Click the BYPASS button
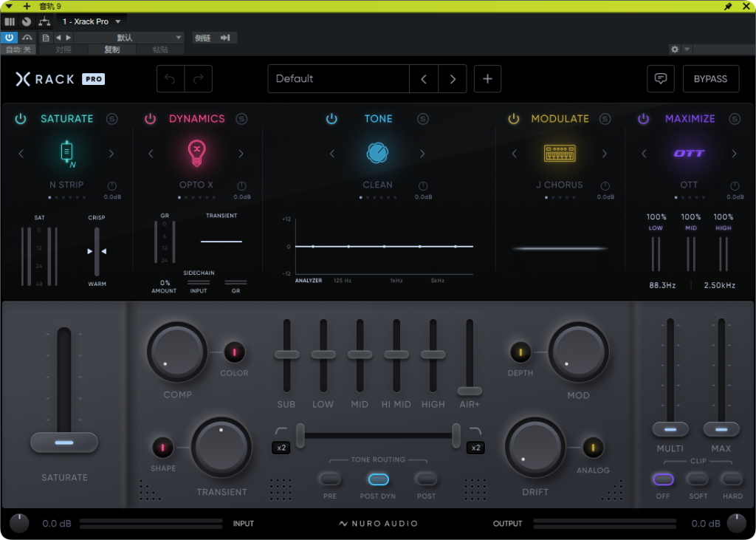Image resolution: width=756 pixels, height=540 pixels. point(711,78)
